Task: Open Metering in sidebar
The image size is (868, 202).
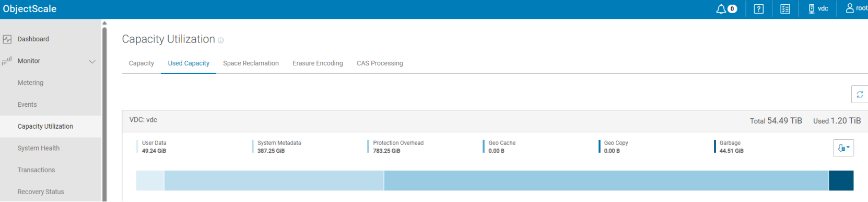Action: 30,83
